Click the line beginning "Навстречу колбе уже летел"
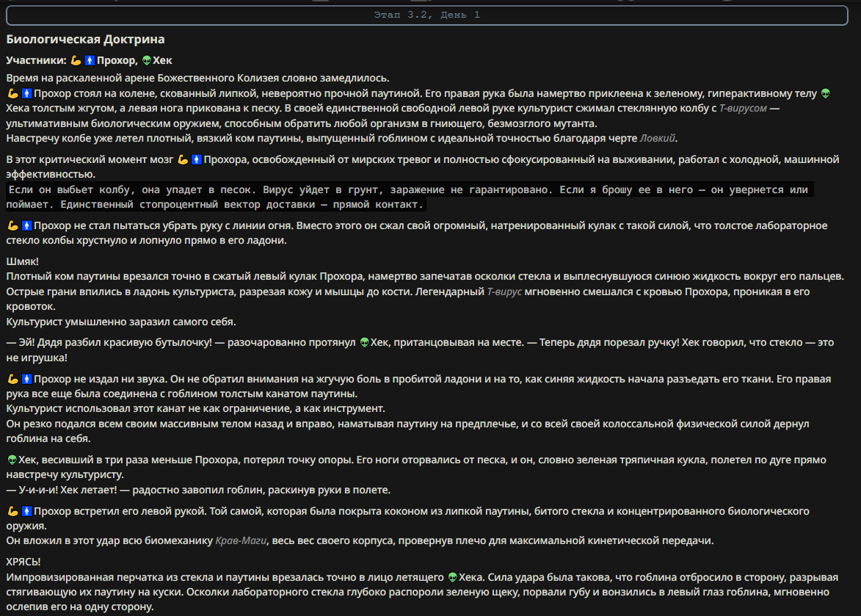Screen dimensions: 861x616 pos(342,138)
